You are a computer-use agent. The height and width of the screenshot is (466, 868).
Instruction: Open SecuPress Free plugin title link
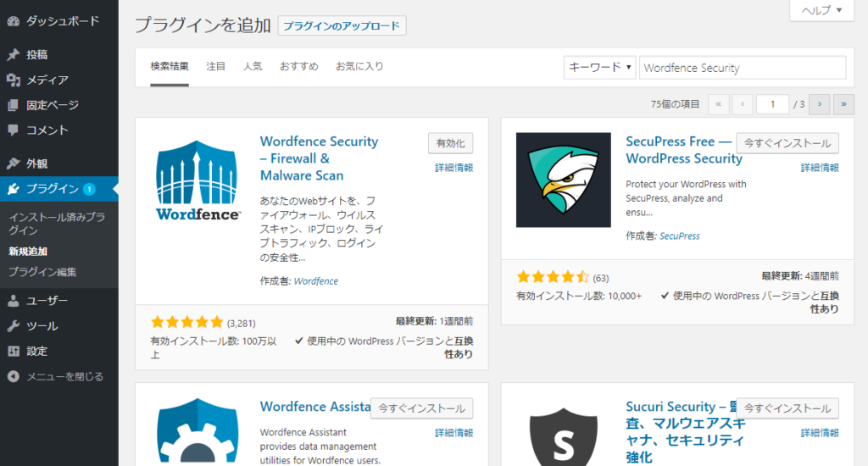coord(684,150)
